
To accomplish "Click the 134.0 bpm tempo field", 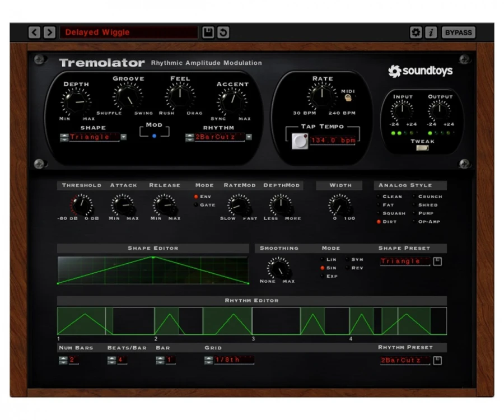I will 333,141.
